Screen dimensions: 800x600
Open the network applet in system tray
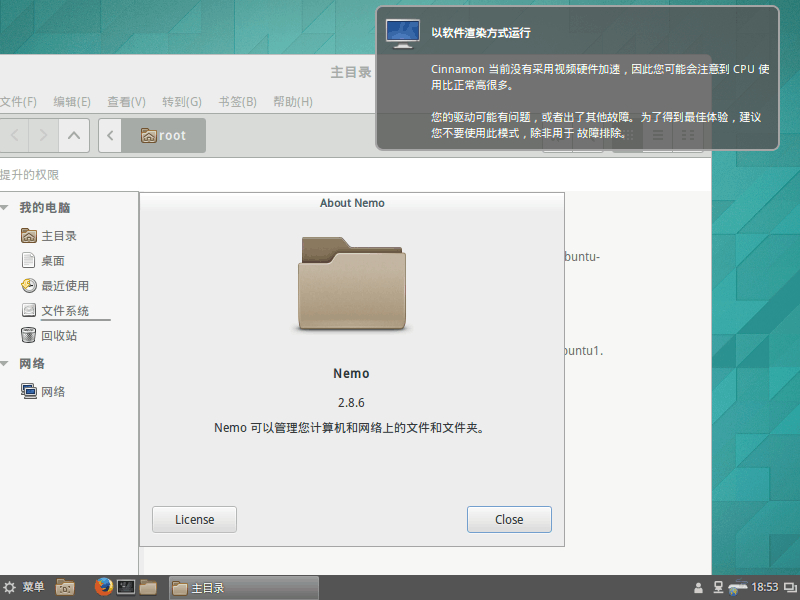click(718, 588)
